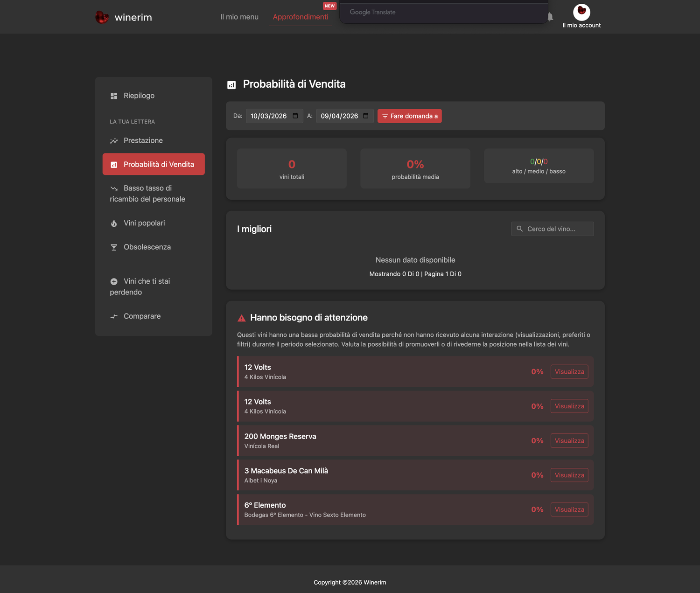
Task: Click the NEW badge on Approfondimenti
Action: tap(329, 6)
